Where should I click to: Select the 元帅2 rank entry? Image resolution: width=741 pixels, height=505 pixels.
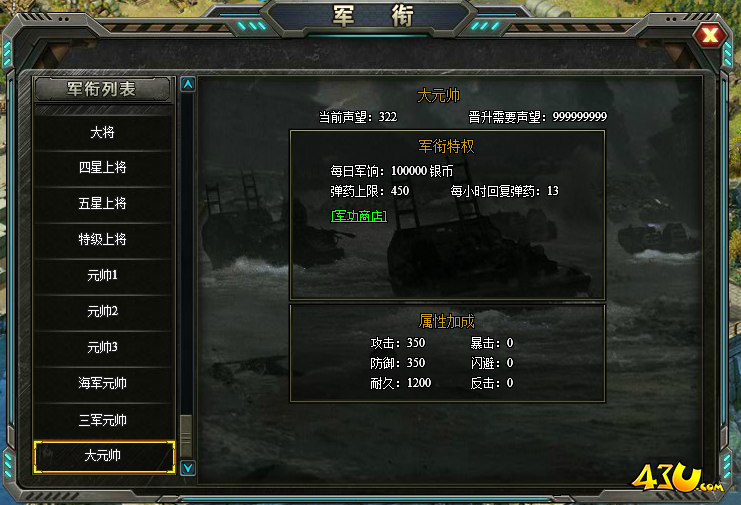pyautogui.click(x=103, y=311)
